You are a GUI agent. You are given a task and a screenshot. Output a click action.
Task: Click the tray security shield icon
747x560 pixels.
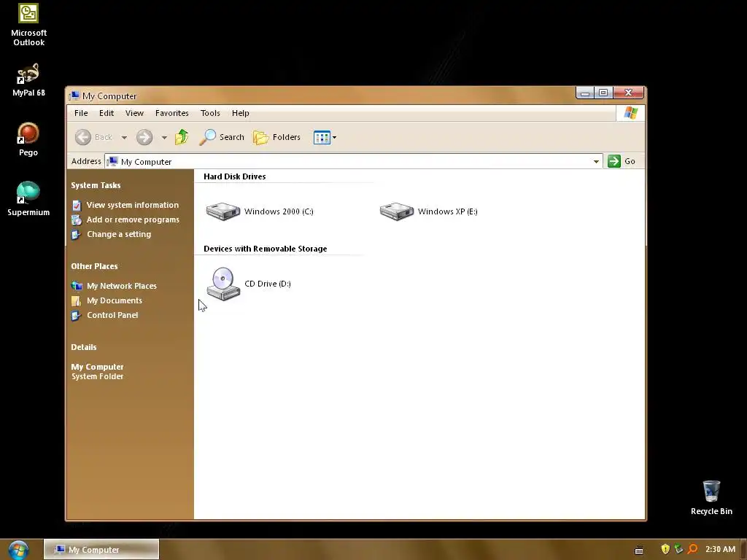tap(665, 549)
